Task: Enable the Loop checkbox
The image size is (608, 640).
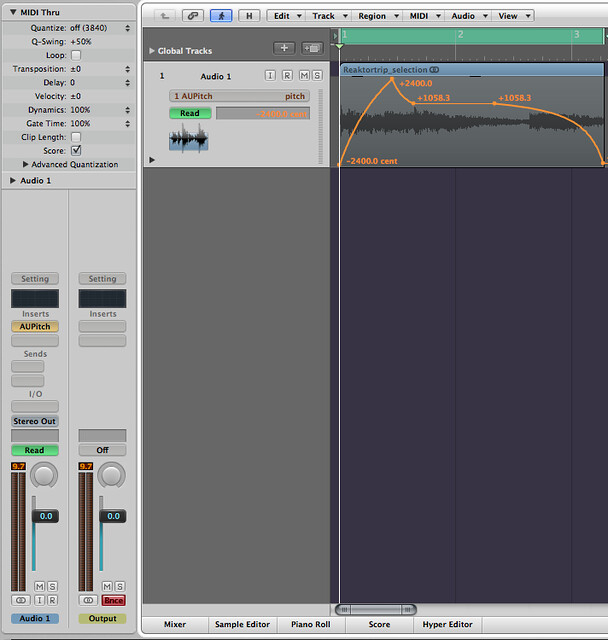Action: click(76, 55)
